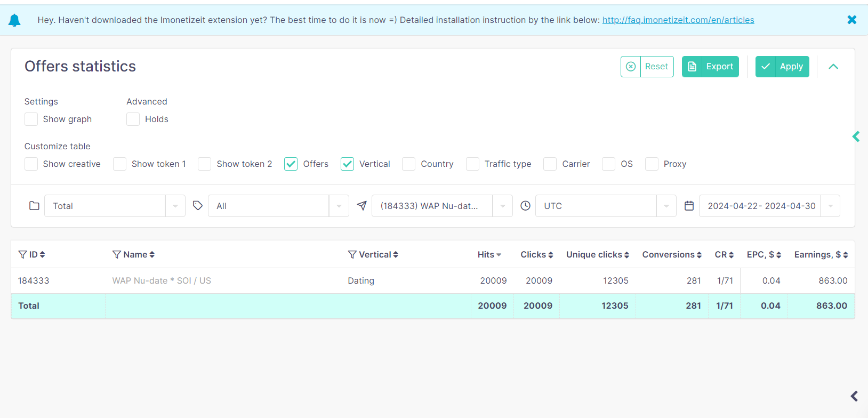The height and width of the screenshot is (418, 868).
Task: Tick the Country checkbox
Action: [x=409, y=164]
